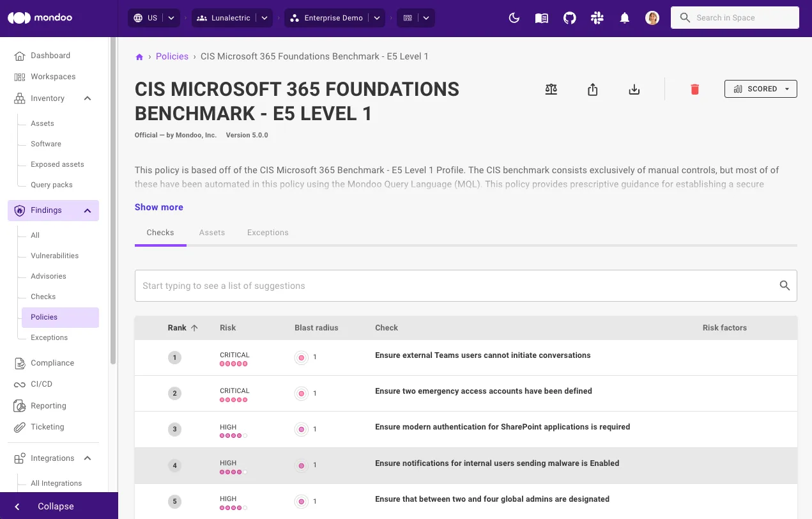
Task: Open Exceptions in the Findings sidebar menu
Action: tap(49, 337)
